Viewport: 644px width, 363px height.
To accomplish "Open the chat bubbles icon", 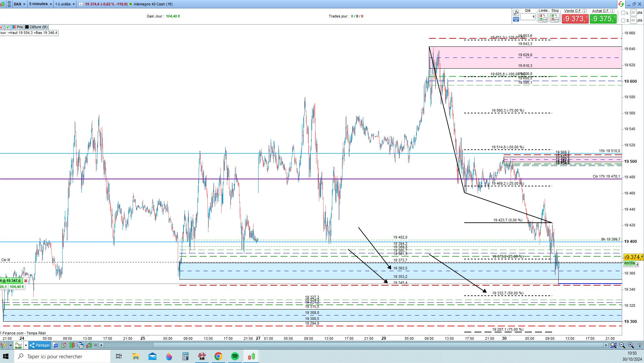I will point(56,345).
